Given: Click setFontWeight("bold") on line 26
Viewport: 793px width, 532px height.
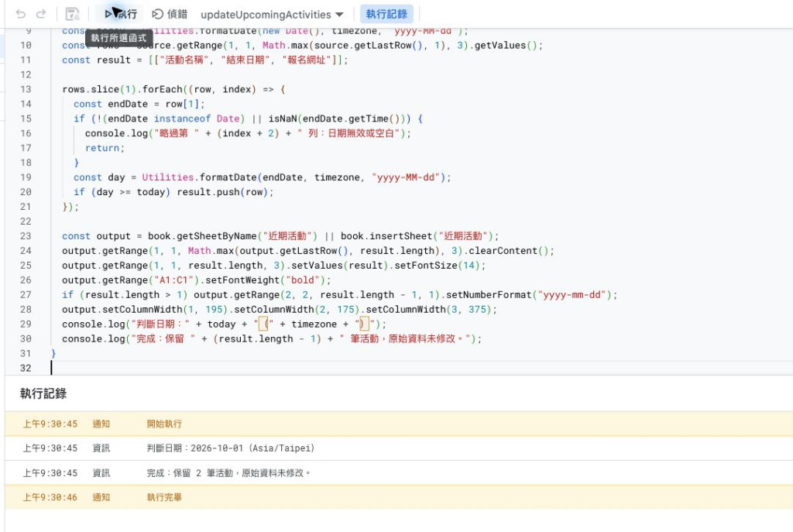Looking at the screenshot, I should coord(268,280).
